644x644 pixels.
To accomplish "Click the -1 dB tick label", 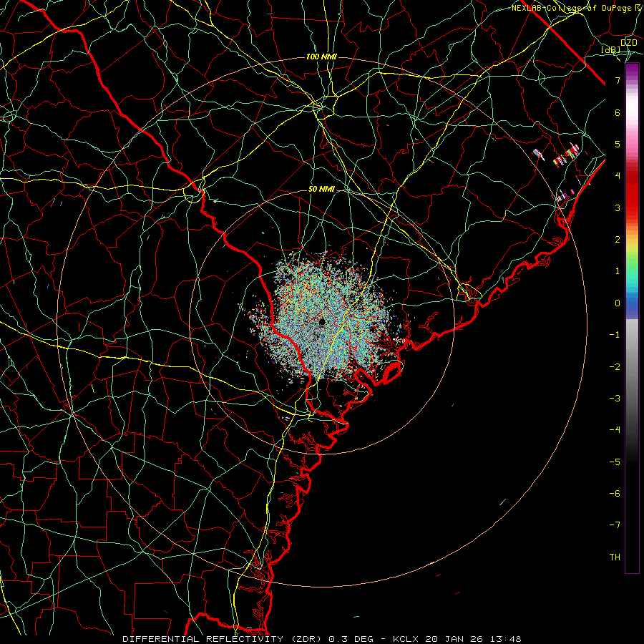I will tap(615, 335).
